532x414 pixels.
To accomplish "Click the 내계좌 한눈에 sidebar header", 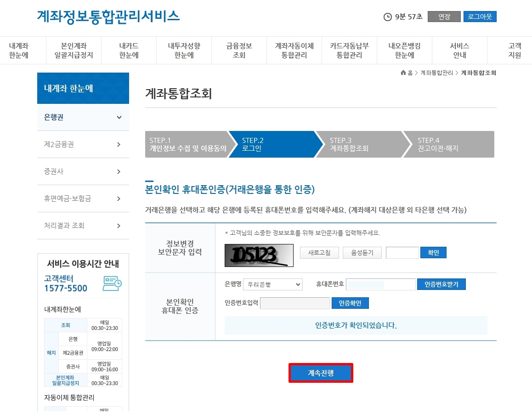I will click(83, 88).
